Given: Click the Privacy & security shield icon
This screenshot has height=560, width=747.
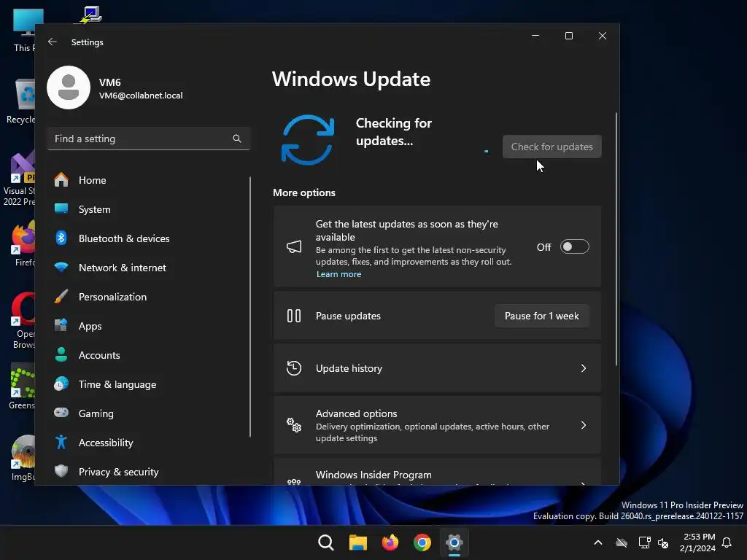Looking at the screenshot, I should point(61,471).
